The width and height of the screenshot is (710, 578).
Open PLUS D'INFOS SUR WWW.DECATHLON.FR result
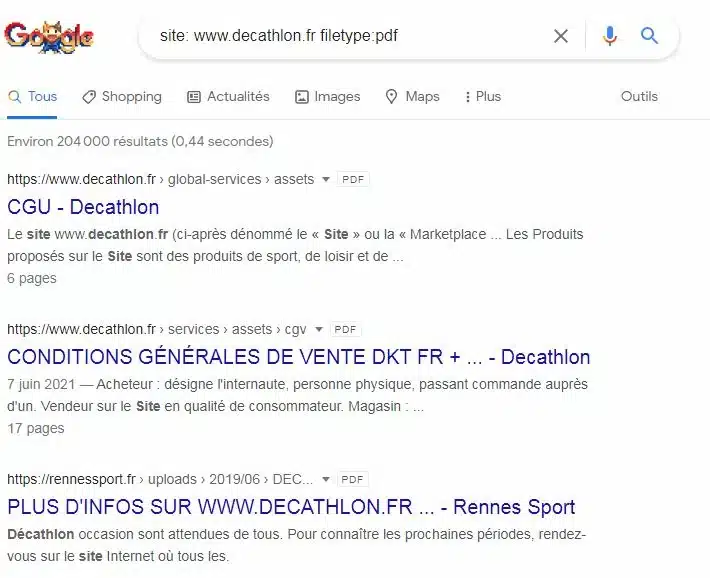coord(291,507)
